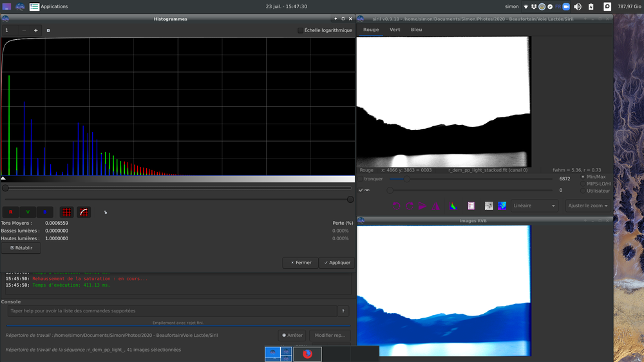Open Zoom tray icon

coord(566,6)
